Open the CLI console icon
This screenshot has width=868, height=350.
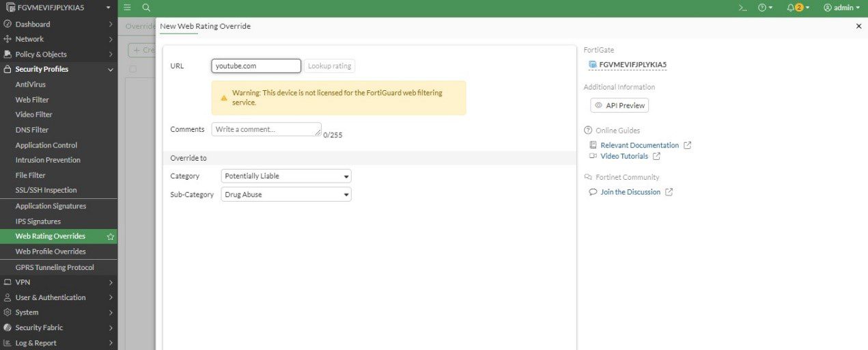pos(743,8)
